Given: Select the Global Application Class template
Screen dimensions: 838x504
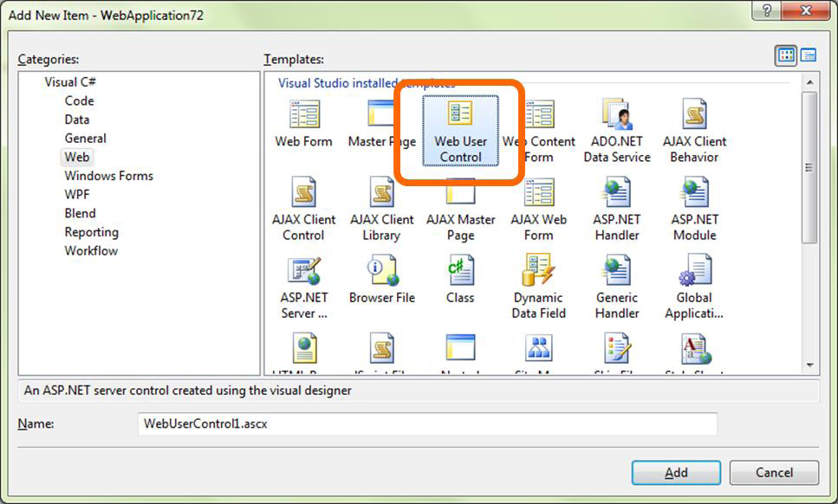Looking at the screenshot, I should pyautogui.click(x=694, y=288).
